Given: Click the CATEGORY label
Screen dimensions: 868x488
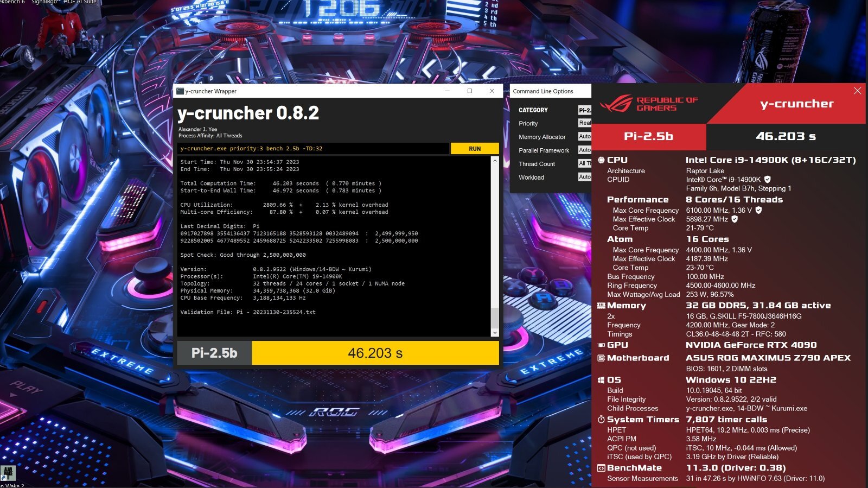Looking at the screenshot, I should click(x=533, y=110).
